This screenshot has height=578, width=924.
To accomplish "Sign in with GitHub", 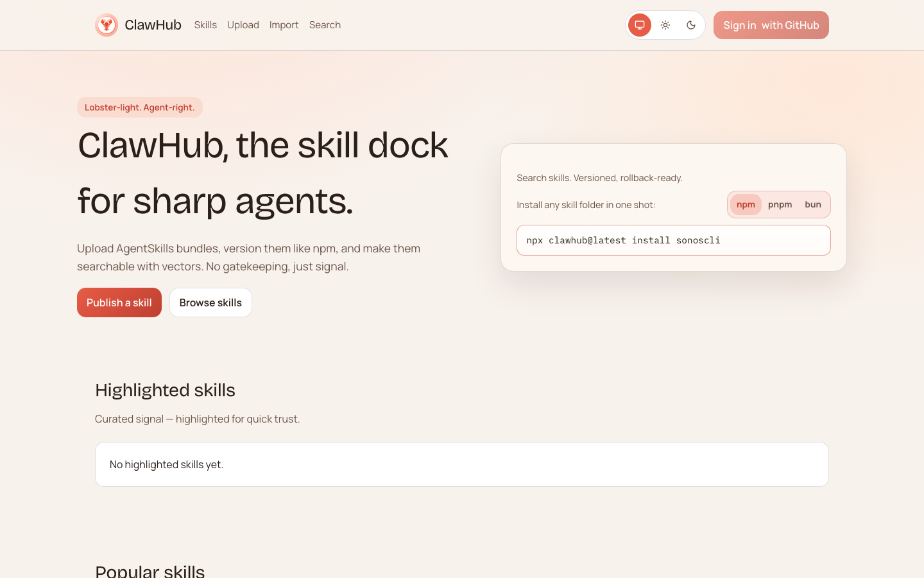I will point(771,25).
